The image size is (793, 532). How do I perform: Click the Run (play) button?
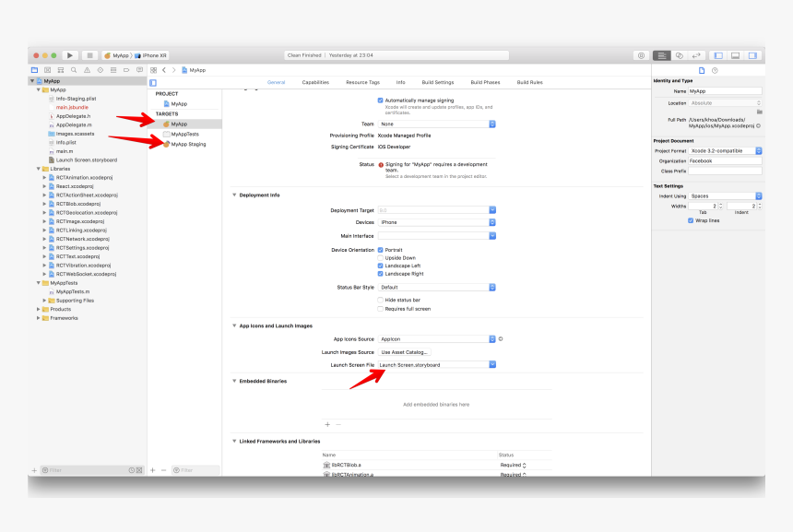(x=70, y=55)
